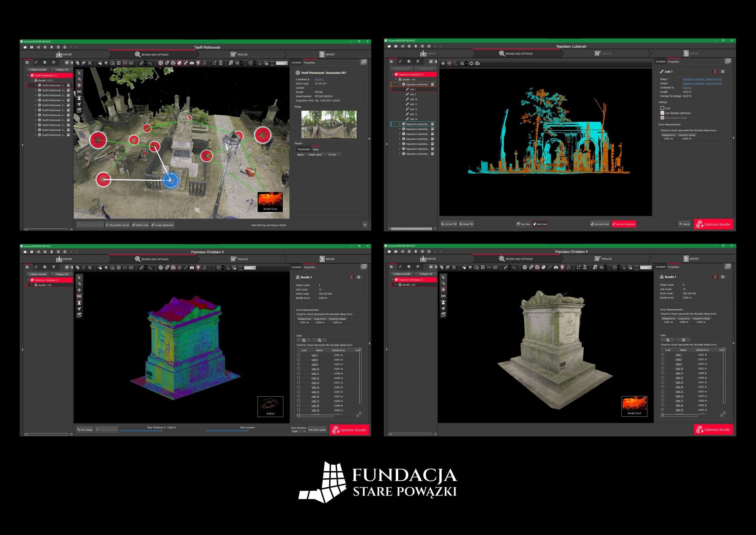Switch to Table tab under Targets
756x535 pixels.
tap(315, 150)
